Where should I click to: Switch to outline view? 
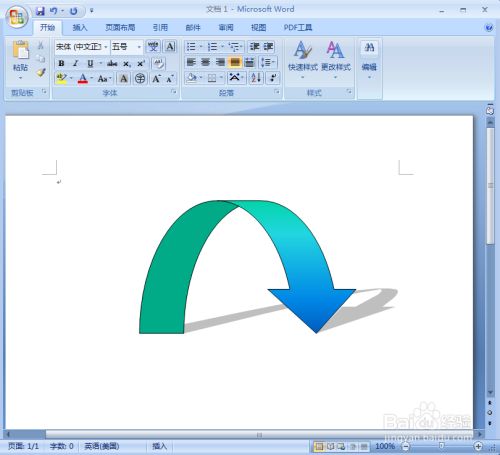[353, 446]
